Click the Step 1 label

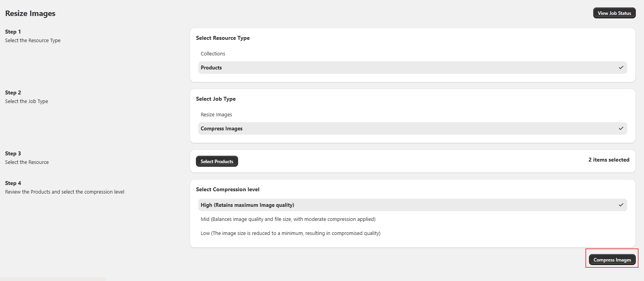(x=13, y=32)
